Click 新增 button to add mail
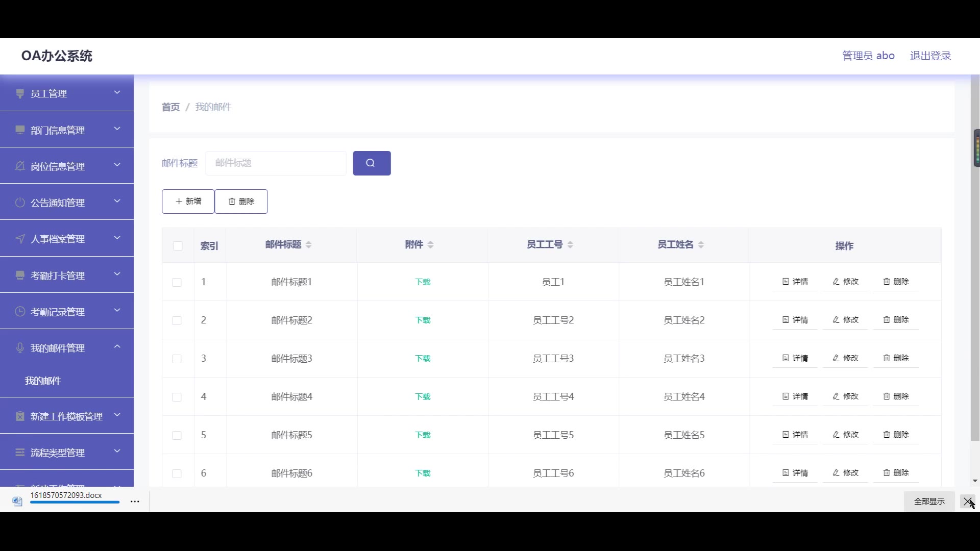The height and width of the screenshot is (551, 980). click(188, 202)
